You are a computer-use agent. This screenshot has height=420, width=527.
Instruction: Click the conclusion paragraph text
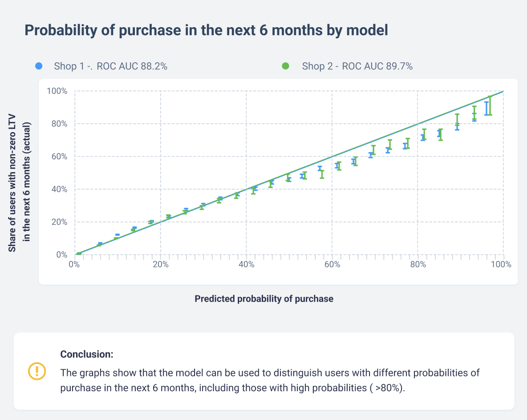[270, 380]
